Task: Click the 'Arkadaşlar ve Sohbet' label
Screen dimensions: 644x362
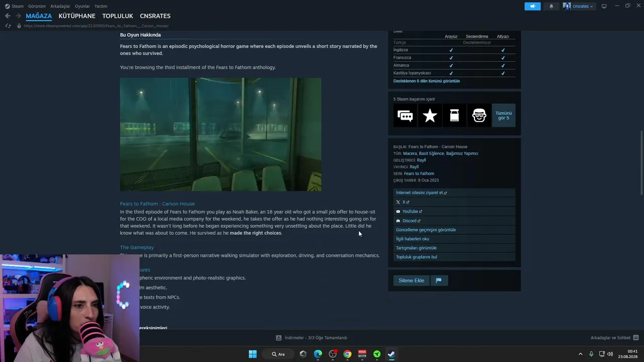Action: (610, 338)
